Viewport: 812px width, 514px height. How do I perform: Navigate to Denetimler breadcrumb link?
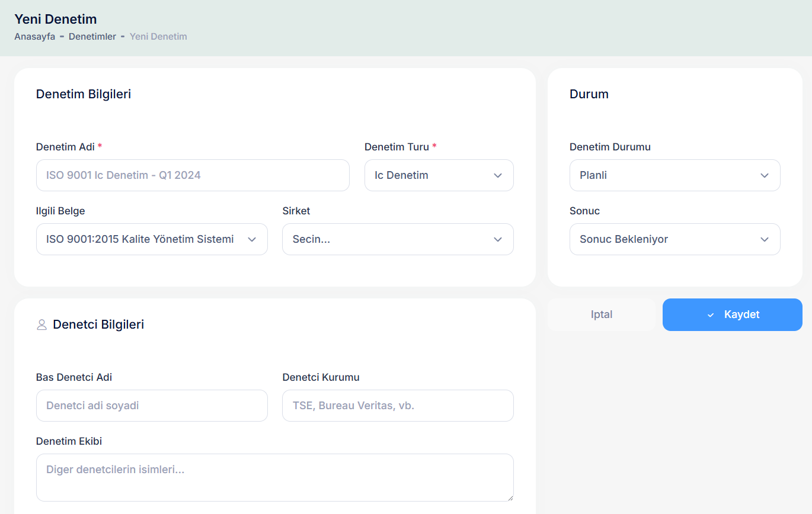[x=92, y=37]
